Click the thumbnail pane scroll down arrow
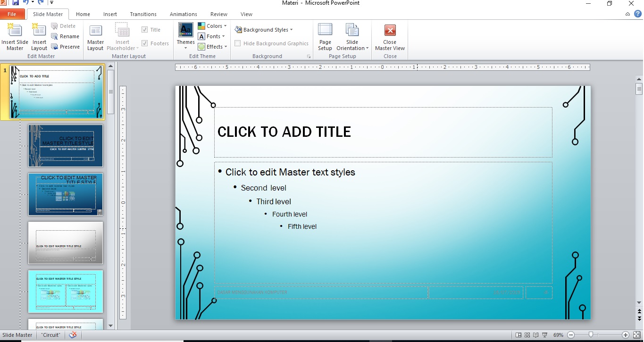The height and width of the screenshot is (342, 644). pyautogui.click(x=111, y=325)
